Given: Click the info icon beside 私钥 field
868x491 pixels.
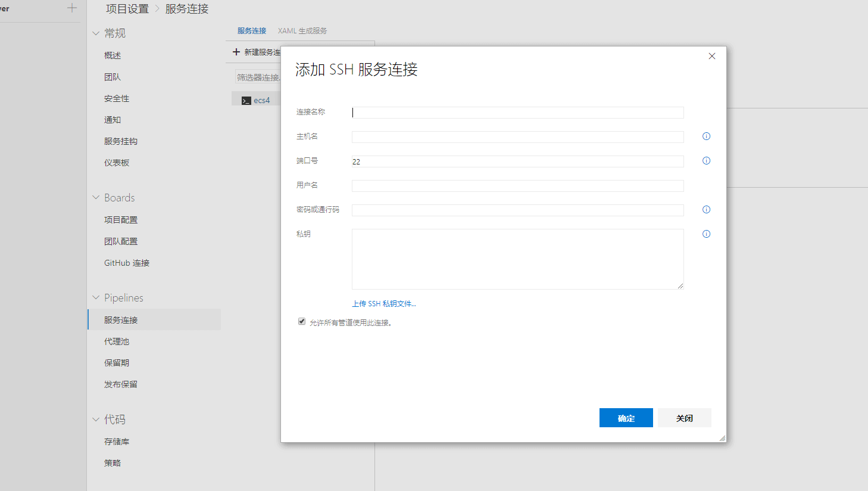Looking at the screenshot, I should point(706,234).
